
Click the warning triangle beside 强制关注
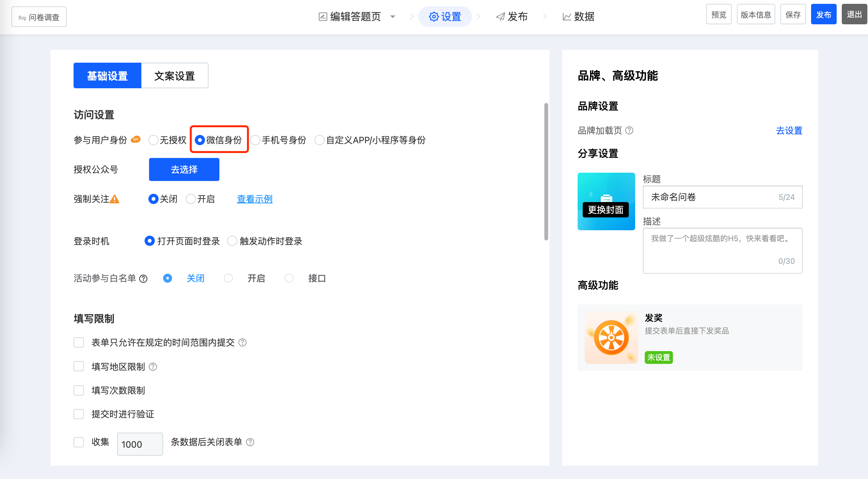pyautogui.click(x=114, y=200)
